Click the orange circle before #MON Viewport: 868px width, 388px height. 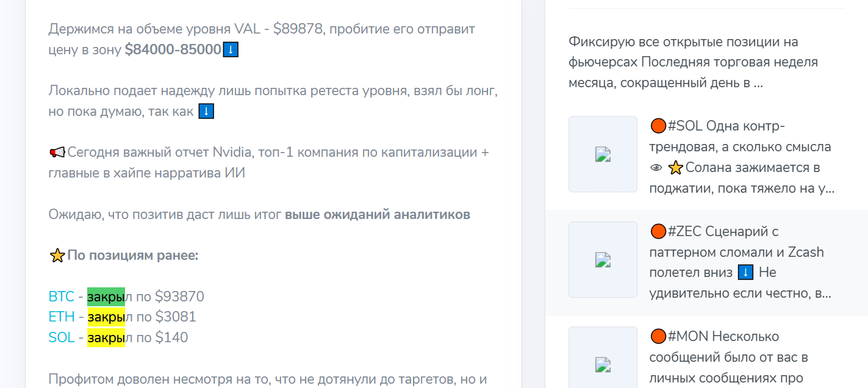[x=658, y=337]
